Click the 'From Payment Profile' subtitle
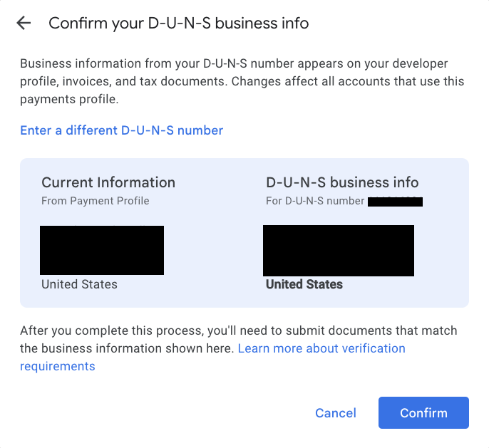 coord(95,201)
